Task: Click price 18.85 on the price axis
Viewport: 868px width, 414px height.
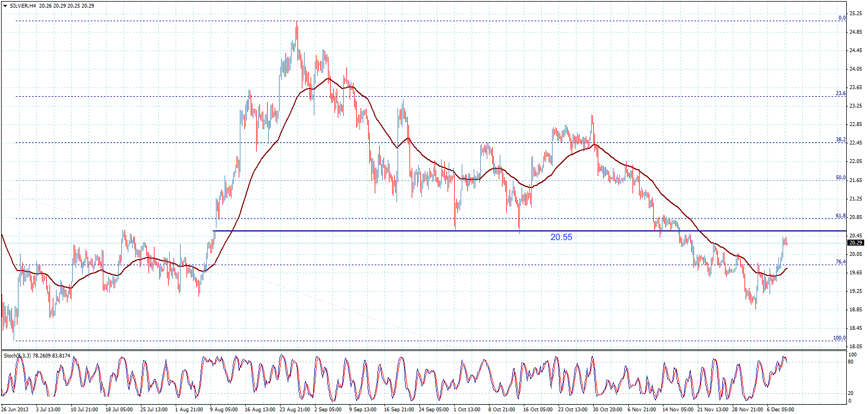Action: (x=855, y=310)
